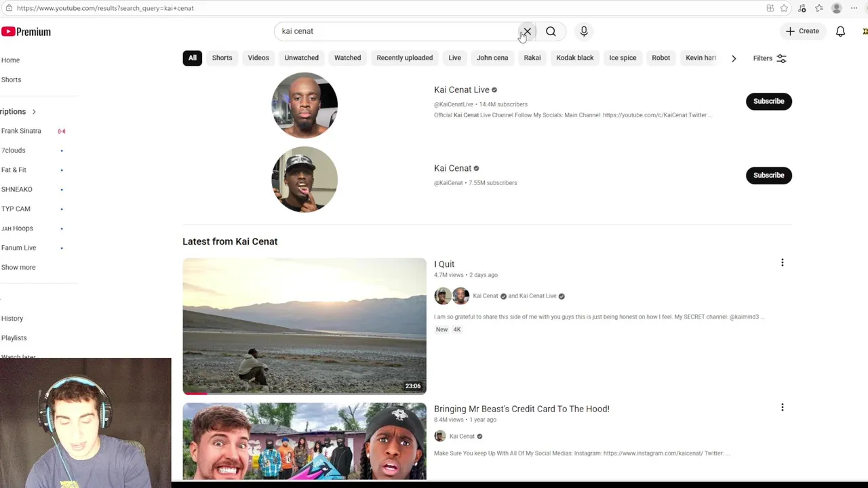Open the browser three-dot menu
Image resolution: width=868 pixels, height=488 pixels.
854,8
